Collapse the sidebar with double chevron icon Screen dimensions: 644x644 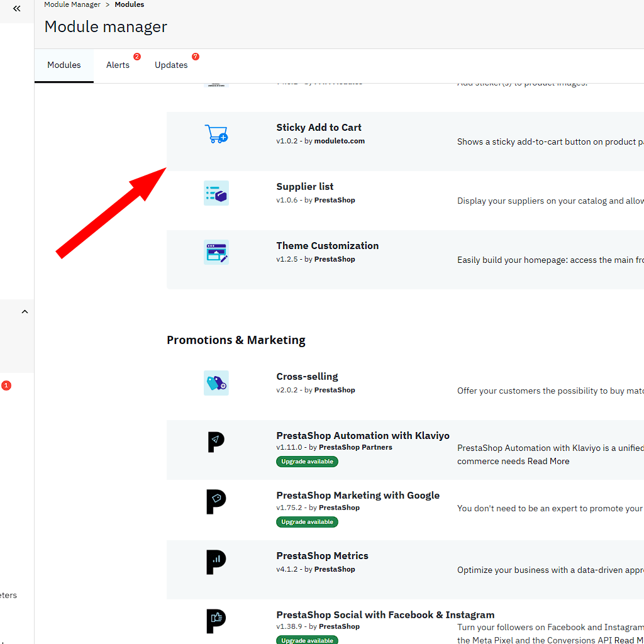pos(16,9)
